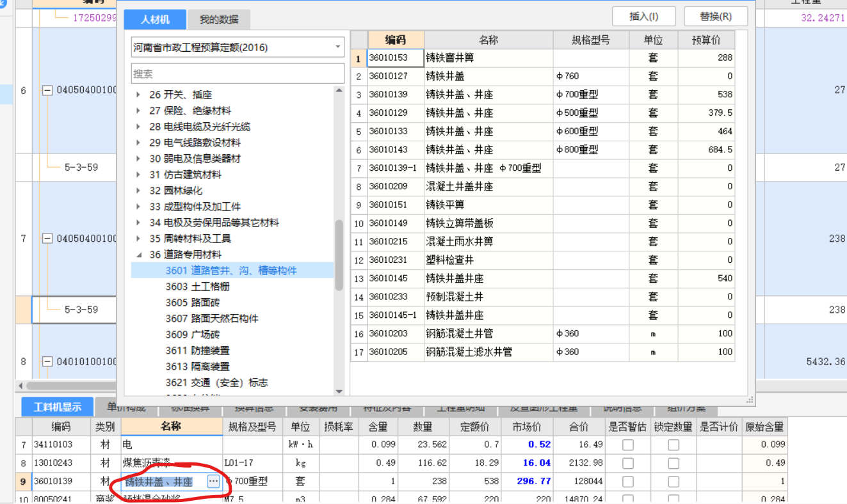Click the 规格型号 column header in material list
The width and height of the screenshot is (847, 504).
tap(591, 40)
